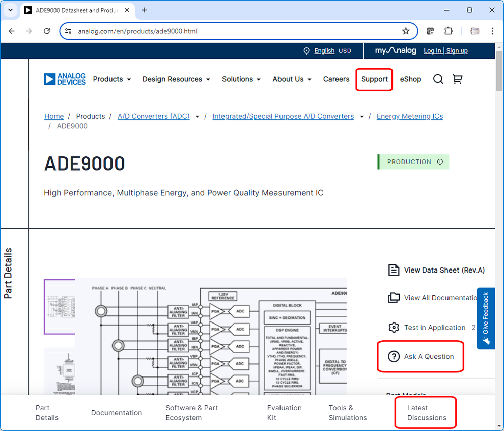Open the Careers page
Screen dimensions: 504x431
[x=336, y=79]
